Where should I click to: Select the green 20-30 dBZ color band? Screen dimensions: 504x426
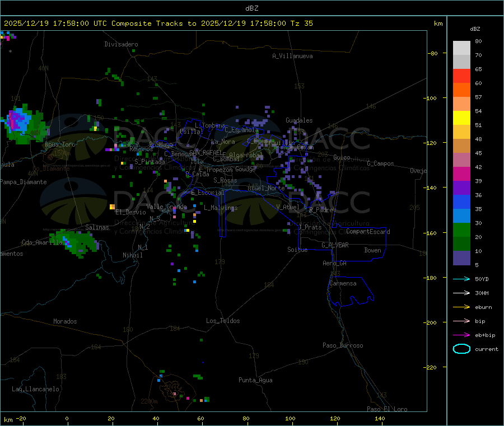[461, 230]
